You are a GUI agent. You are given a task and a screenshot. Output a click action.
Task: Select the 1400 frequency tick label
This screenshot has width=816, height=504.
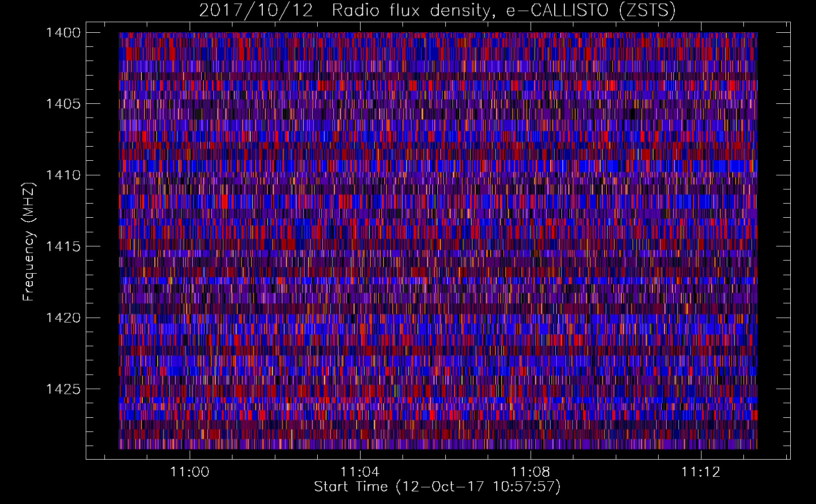(63, 33)
